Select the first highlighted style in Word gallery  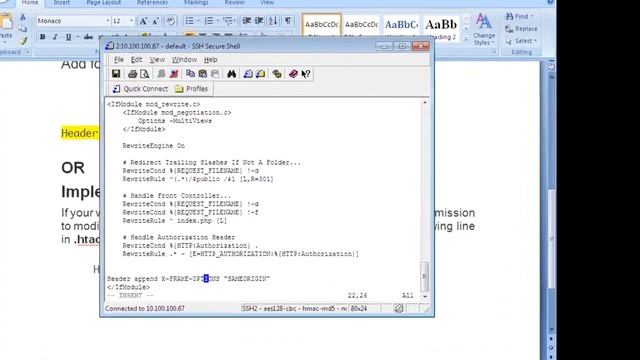point(322,25)
